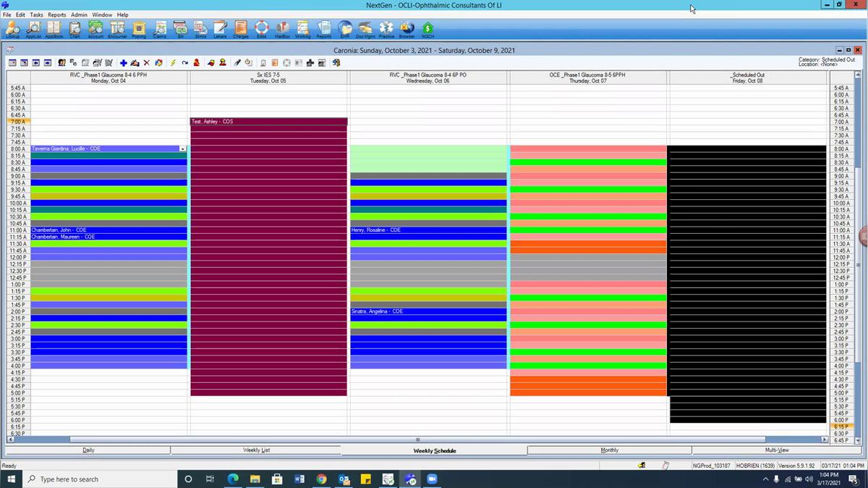
Task: Open the dropdown on Taverna Giardina's appointment
Action: pyautogui.click(x=183, y=148)
